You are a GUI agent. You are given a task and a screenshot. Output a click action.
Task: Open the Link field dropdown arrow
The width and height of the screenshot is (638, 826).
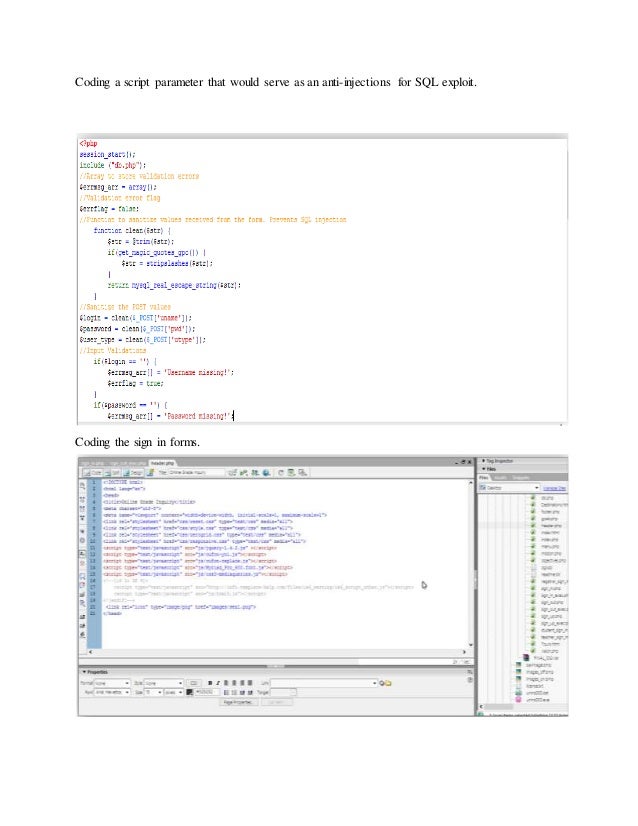[375, 683]
